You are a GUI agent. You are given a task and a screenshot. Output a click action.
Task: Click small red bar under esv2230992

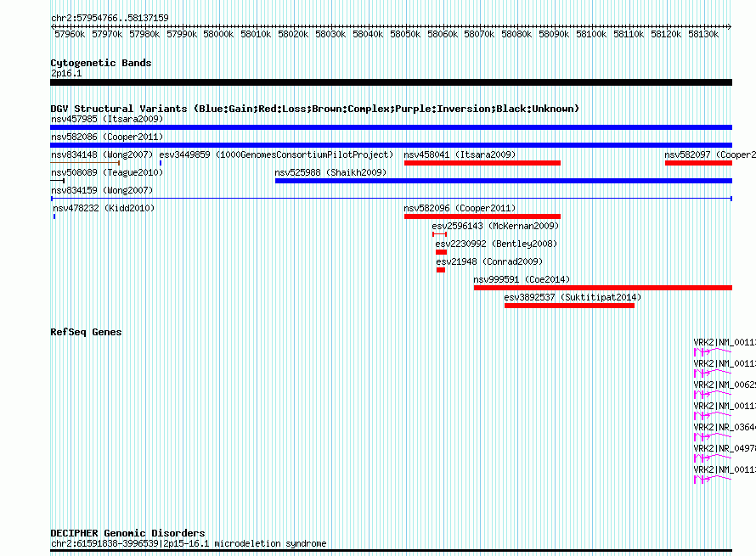441,252
